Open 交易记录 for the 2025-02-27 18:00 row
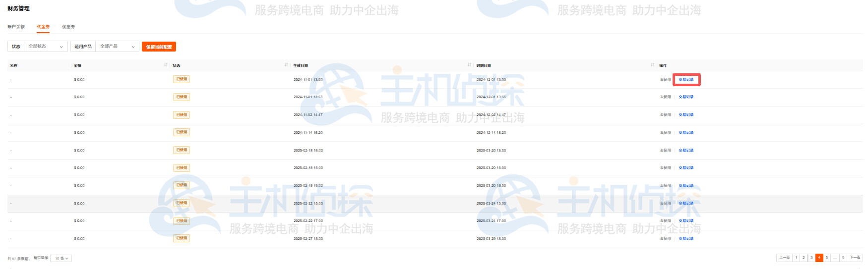The width and height of the screenshot is (868, 269). pos(686,239)
